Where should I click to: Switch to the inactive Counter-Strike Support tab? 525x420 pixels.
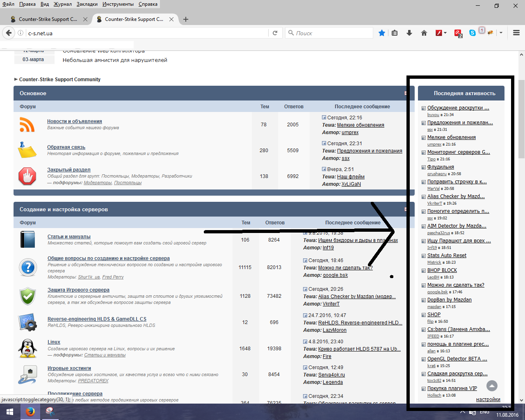click(48, 19)
